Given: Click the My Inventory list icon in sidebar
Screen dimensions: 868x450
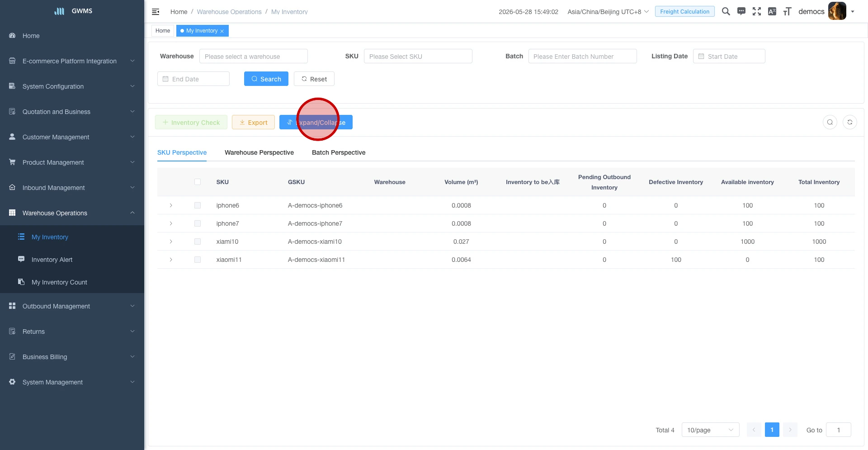Looking at the screenshot, I should [x=21, y=237].
